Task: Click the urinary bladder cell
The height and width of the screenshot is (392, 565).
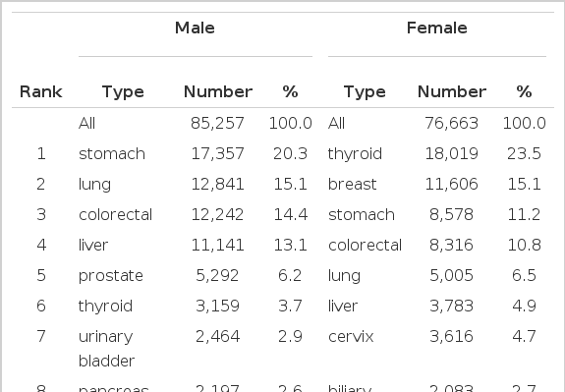Action: (107, 349)
